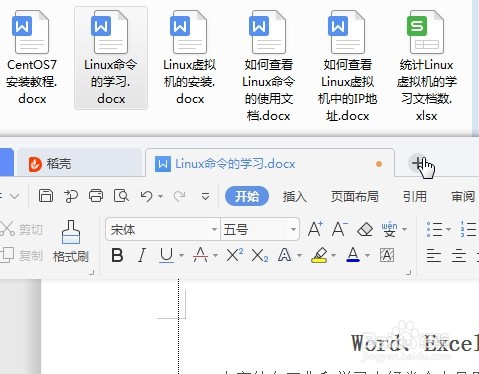
Task: Click the undo arrow
Action: (x=146, y=196)
